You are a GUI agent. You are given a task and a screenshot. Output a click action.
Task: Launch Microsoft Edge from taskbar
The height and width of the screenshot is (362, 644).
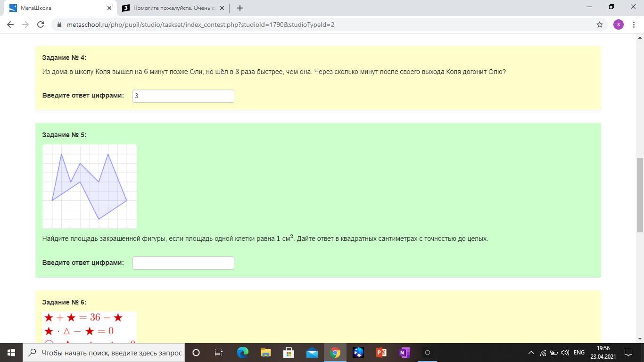tap(242, 353)
